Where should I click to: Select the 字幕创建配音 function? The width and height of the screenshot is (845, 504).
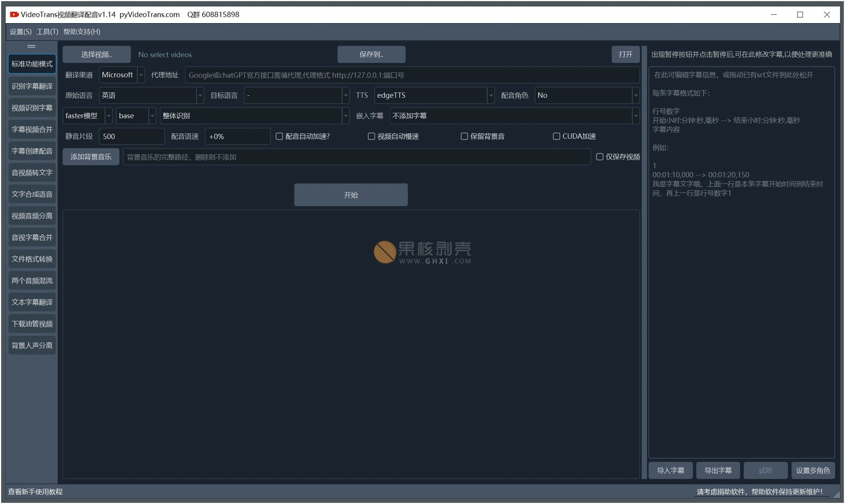(x=32, y=150)
